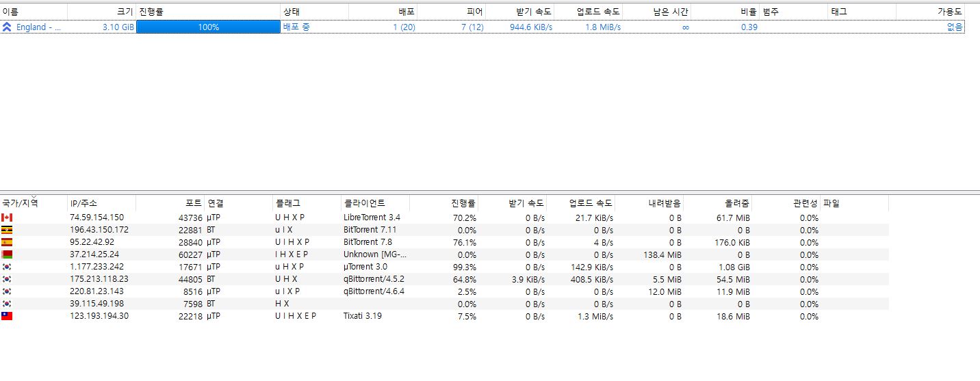
Task: Select peer IP 123.193.194.30
Action: 99,316
